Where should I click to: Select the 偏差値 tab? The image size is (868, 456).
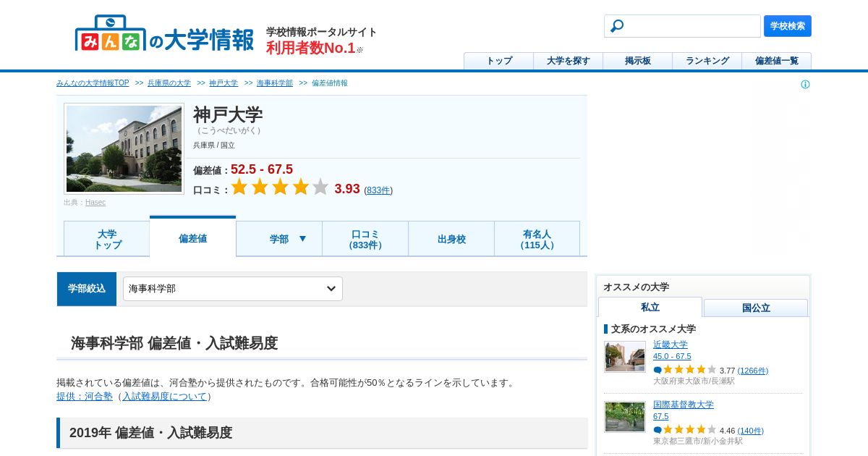click(x=193, y=237)
